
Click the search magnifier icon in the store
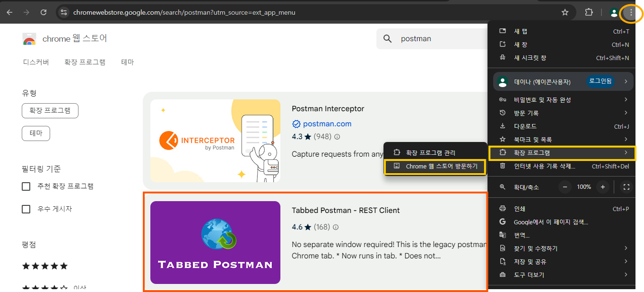(x=388, y=39)
